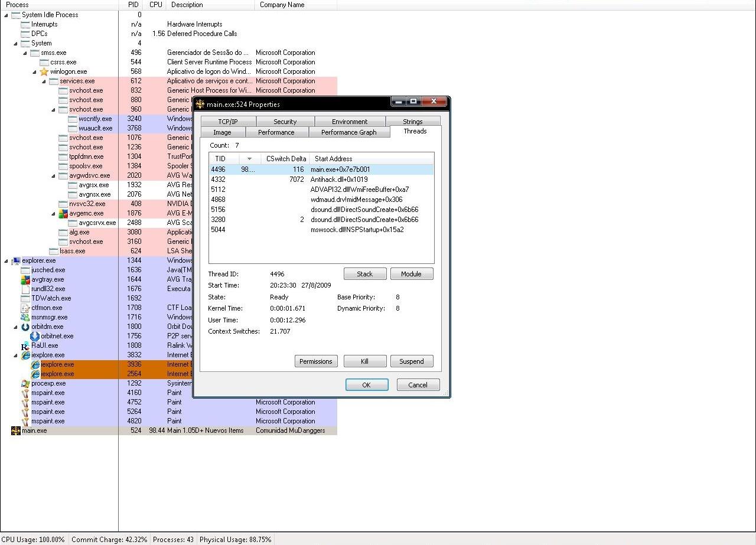Click the AVG icon next to avgemc.exe

click(x=63, y=213)
